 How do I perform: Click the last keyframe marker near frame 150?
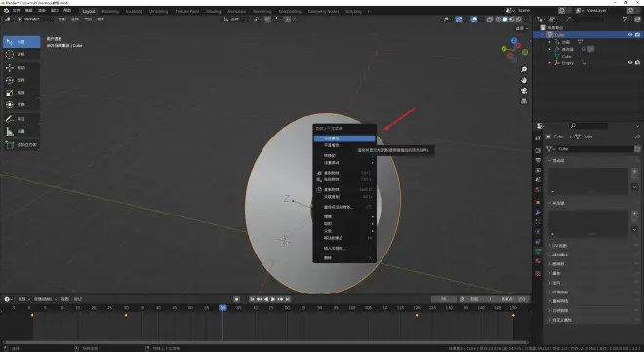[513, 315]
